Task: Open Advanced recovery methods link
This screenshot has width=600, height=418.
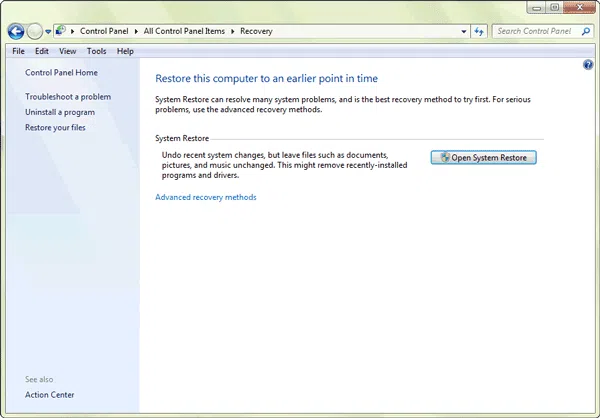Action: [206, 198]
